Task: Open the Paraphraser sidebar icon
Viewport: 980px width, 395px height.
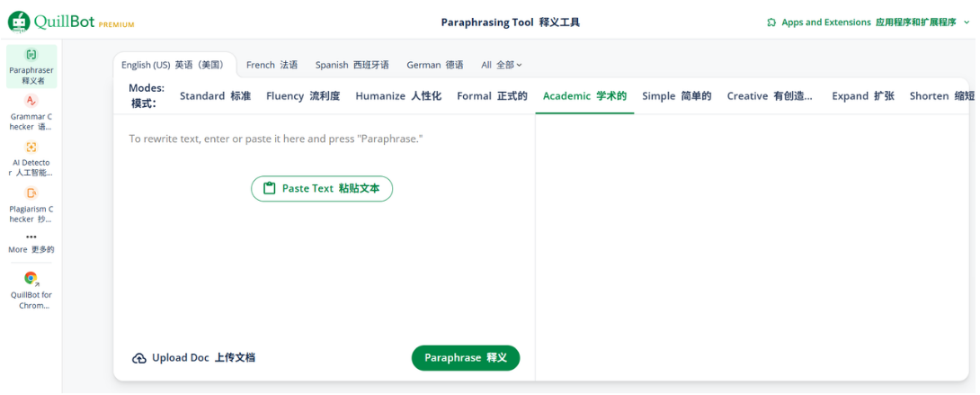Action: tap(31, 55)
